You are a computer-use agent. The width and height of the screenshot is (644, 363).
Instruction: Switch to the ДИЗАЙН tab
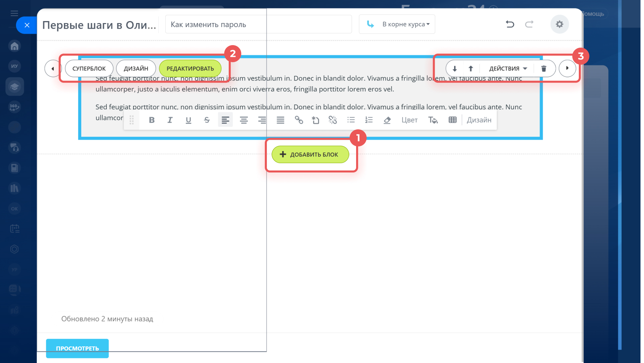click(136, 69)
